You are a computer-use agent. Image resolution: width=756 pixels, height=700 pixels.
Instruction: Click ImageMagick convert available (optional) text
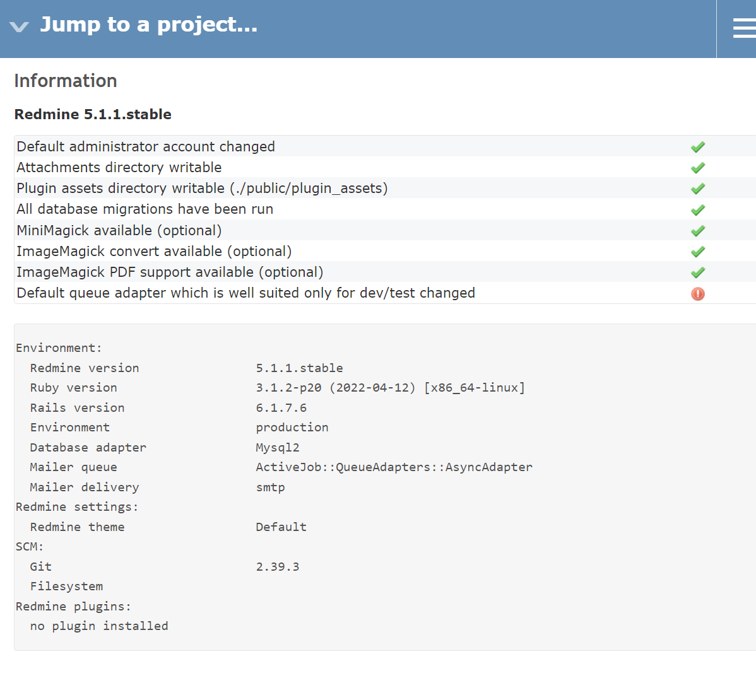pos(154,252)
